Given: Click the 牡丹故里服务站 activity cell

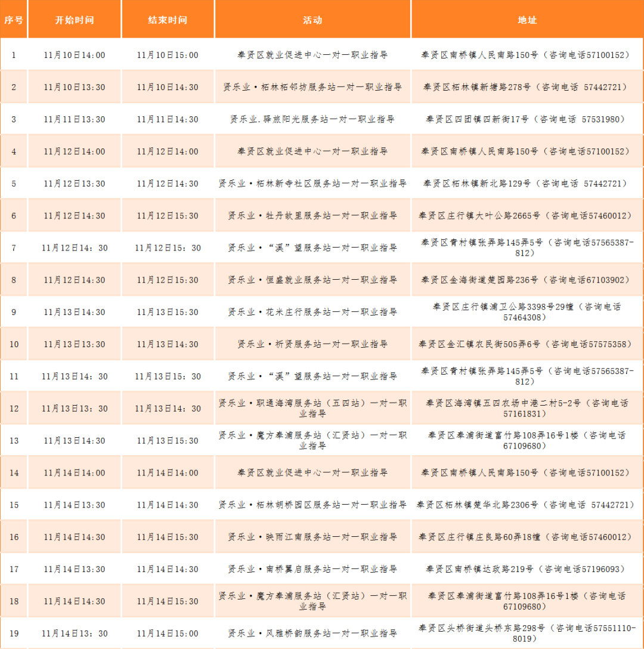Looking at the screenshot, I should [x=312, y=216].
